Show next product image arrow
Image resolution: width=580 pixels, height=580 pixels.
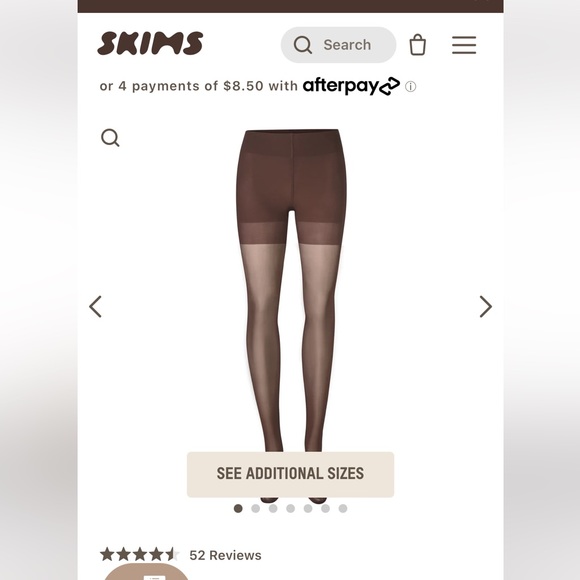click(x=486, y=306)
